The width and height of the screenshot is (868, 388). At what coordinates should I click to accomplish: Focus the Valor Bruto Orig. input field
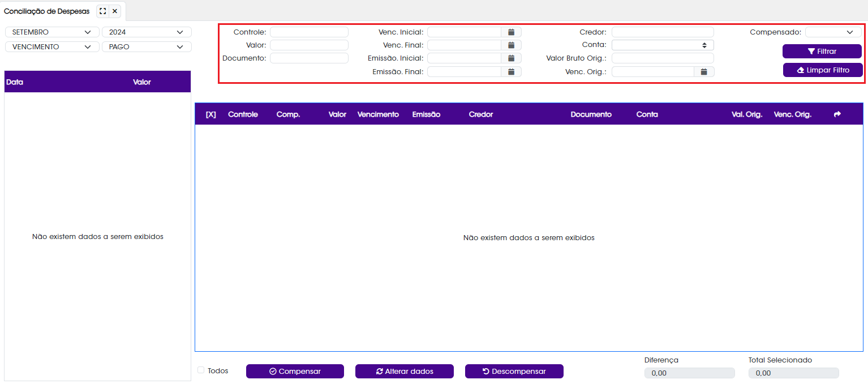[663, 58]
